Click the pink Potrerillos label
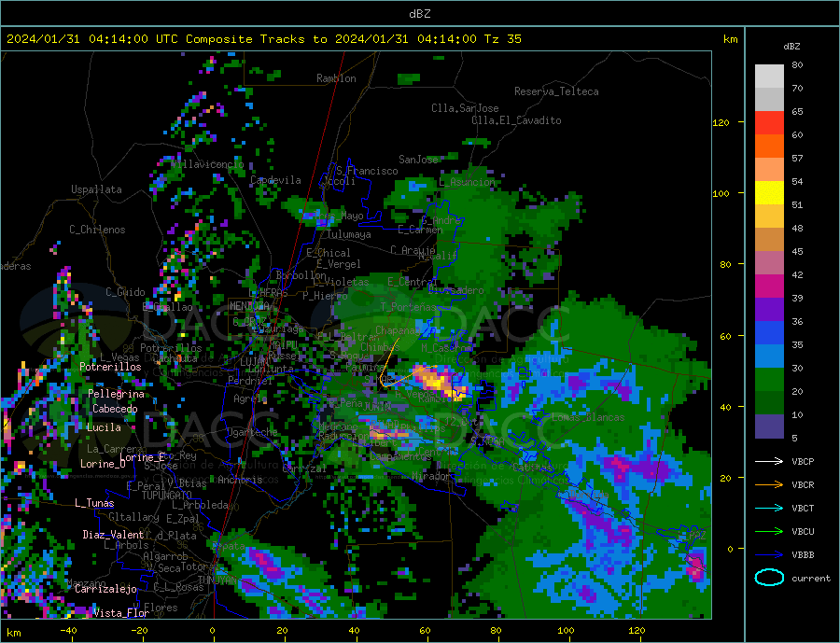This screenshot has height=643, width=840. pos(110,367)
